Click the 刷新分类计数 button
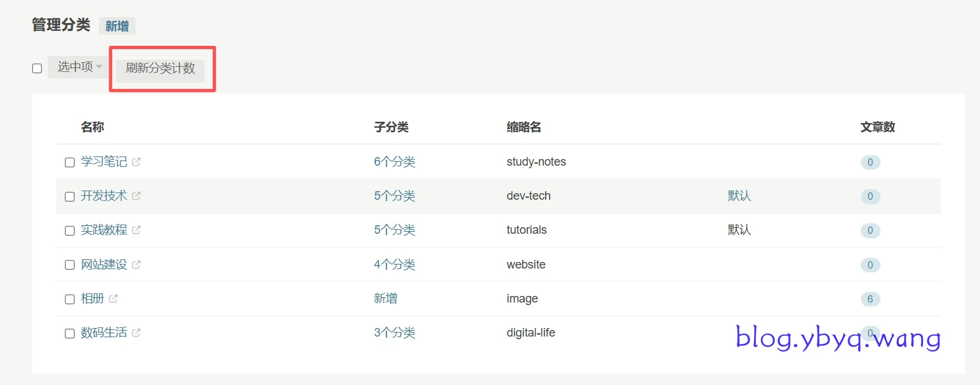 pos(160,69)
